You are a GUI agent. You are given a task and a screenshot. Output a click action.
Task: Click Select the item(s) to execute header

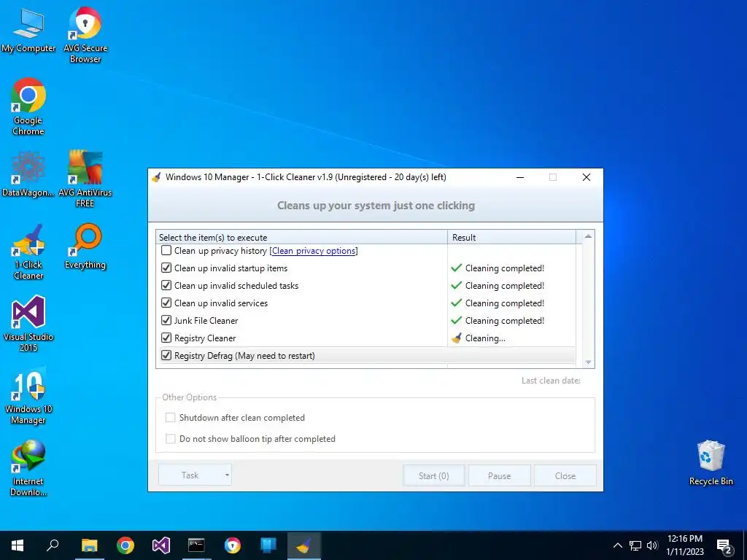[301, 237]
